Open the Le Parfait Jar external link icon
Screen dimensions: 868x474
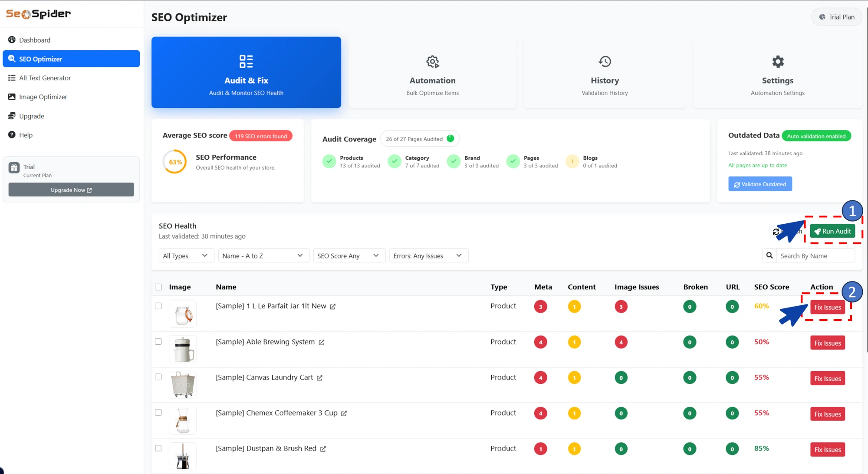click(x=333, y=306)
